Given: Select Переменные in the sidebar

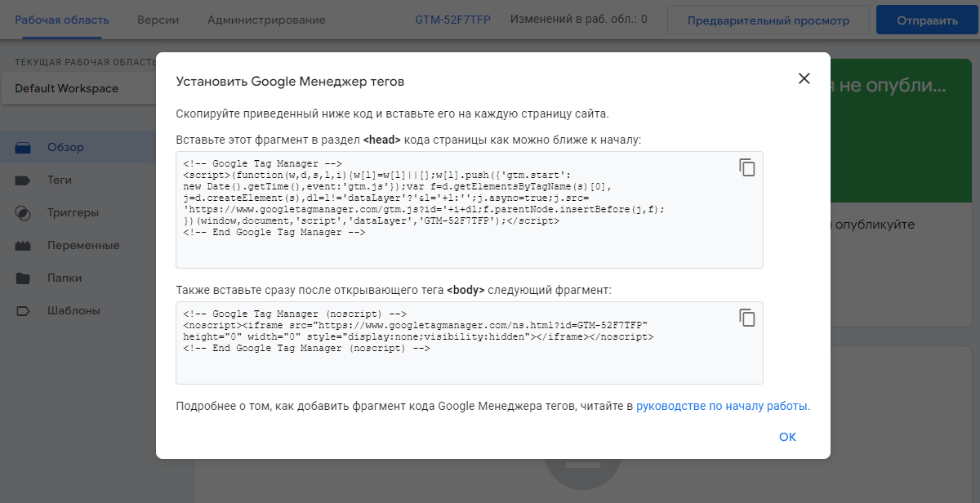Looking at the screenshot, I should click(78, 246).
